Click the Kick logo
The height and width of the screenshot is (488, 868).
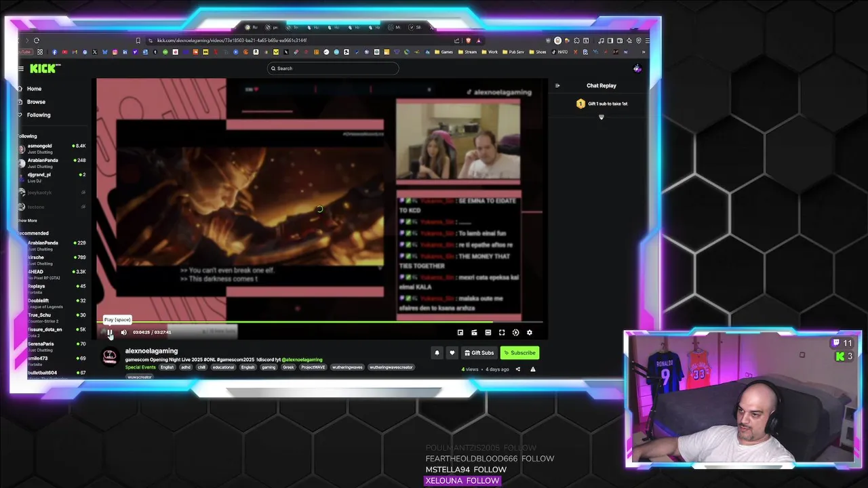pyautogui.click(x=45, y=68)
